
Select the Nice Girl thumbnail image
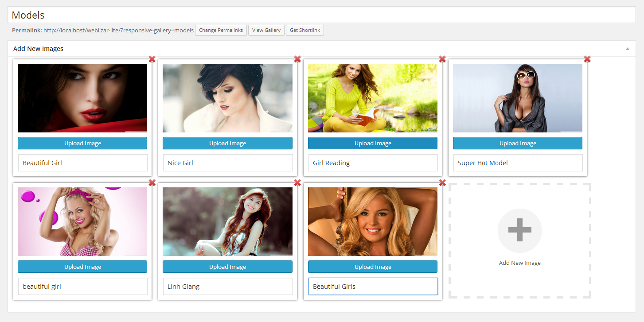227,98
